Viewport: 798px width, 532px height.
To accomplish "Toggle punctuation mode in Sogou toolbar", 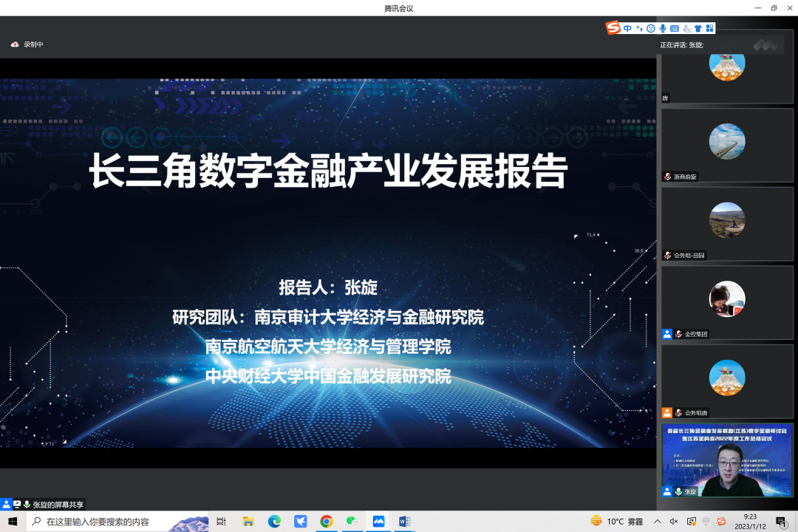I will tap(639, 29).
